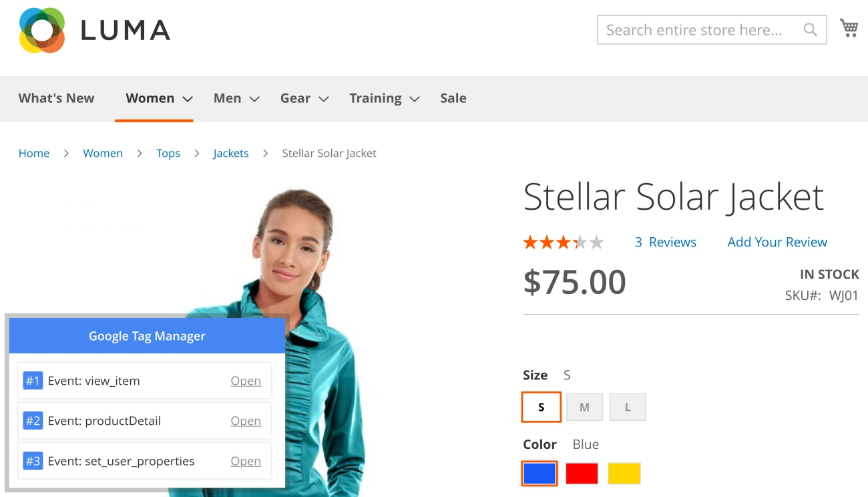Expand the Gear menu chevron
The height and width of the screenshot is (497, 868).
(x=324, y=99)
